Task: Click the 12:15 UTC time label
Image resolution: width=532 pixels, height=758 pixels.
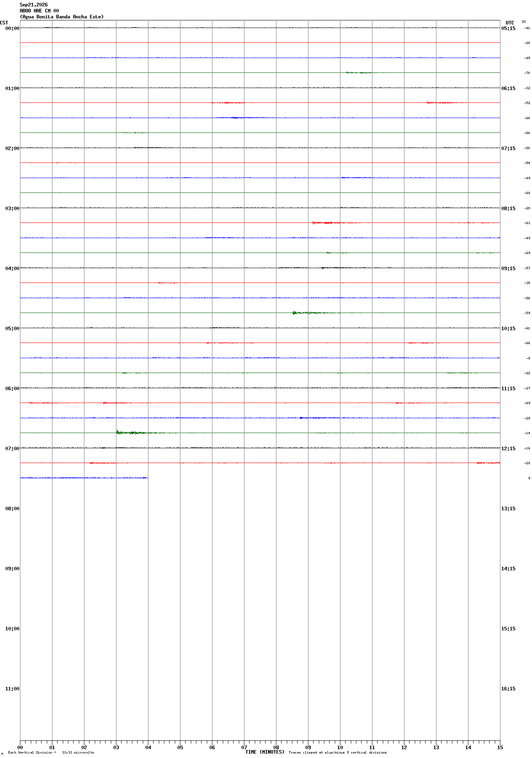Action: (x=508, y=449)
